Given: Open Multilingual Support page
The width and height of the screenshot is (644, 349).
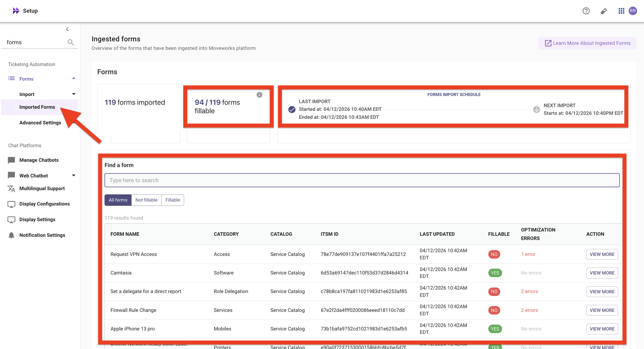Looking at the screenshot, I should (42, 189).
